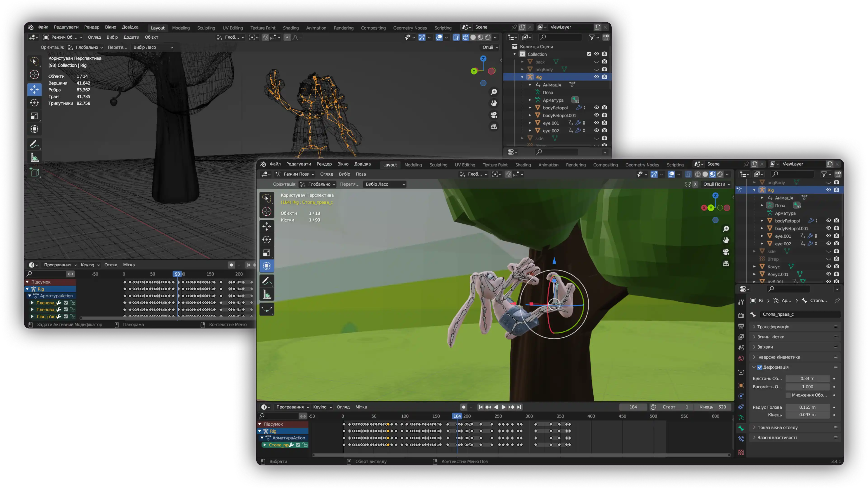Select the Move tool in the viewport toolbar
This screenshot has height=488, width=868.
click(x=267, y=226)
